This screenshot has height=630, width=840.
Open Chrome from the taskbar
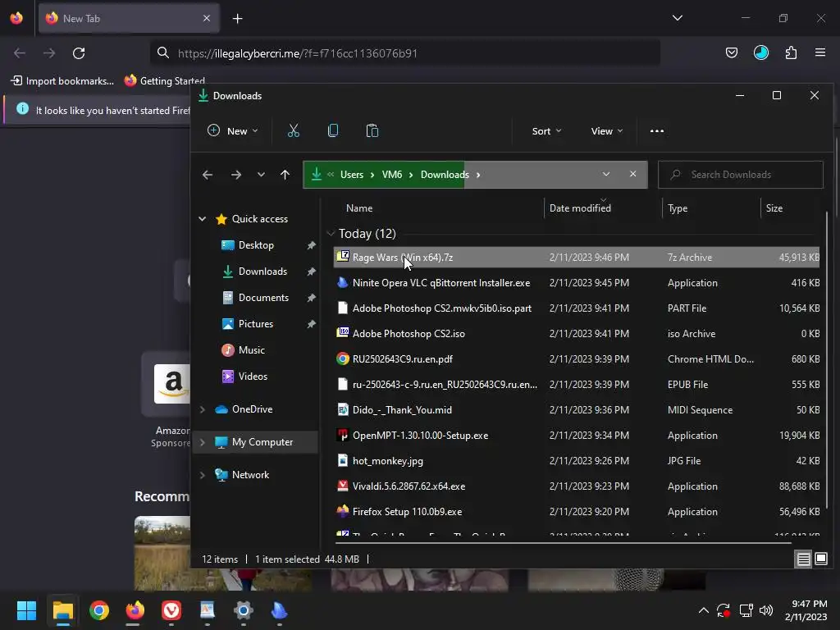[99, 610]
